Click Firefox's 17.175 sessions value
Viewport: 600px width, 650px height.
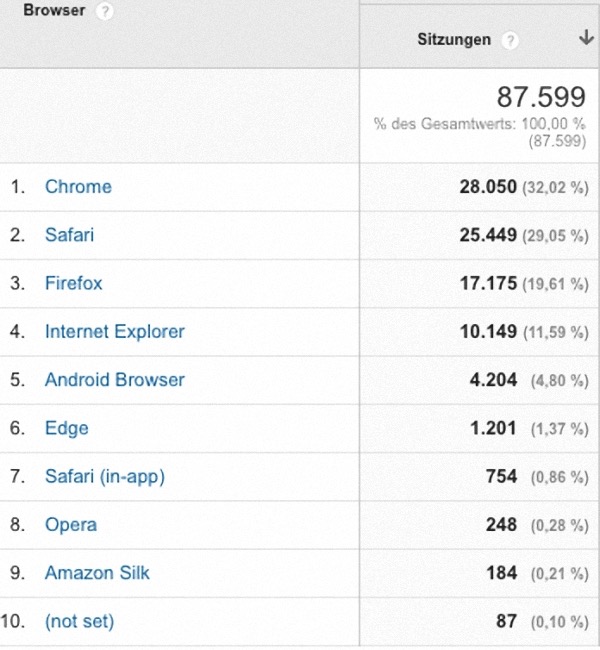(x=488, y=284)
